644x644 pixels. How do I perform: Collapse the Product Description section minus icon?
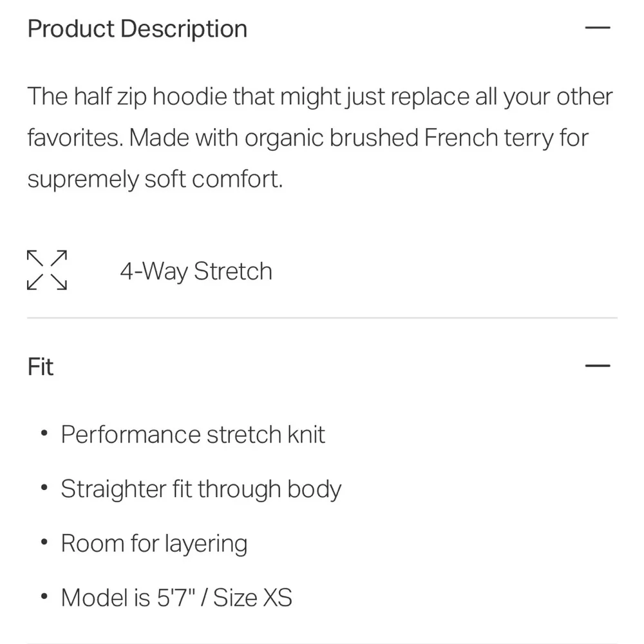coord(597,28)
